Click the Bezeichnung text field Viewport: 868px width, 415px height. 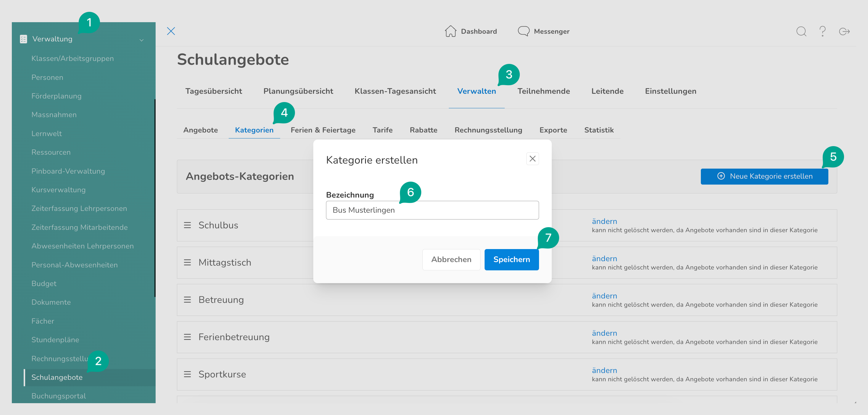[432, 210]
